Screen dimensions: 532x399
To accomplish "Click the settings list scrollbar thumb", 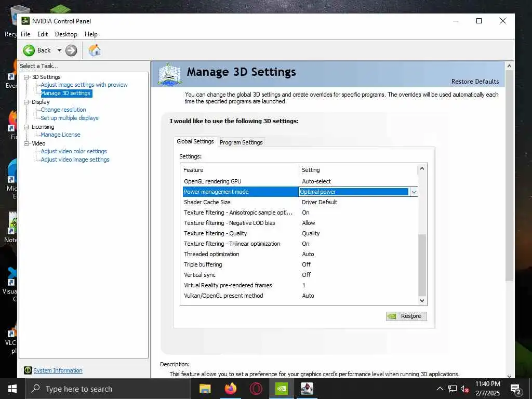I will coord(422,265).
